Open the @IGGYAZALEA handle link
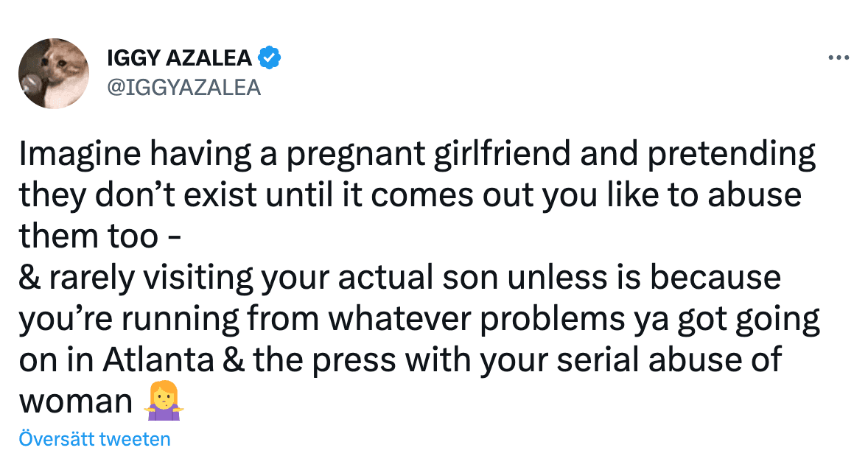 [184, 87]
